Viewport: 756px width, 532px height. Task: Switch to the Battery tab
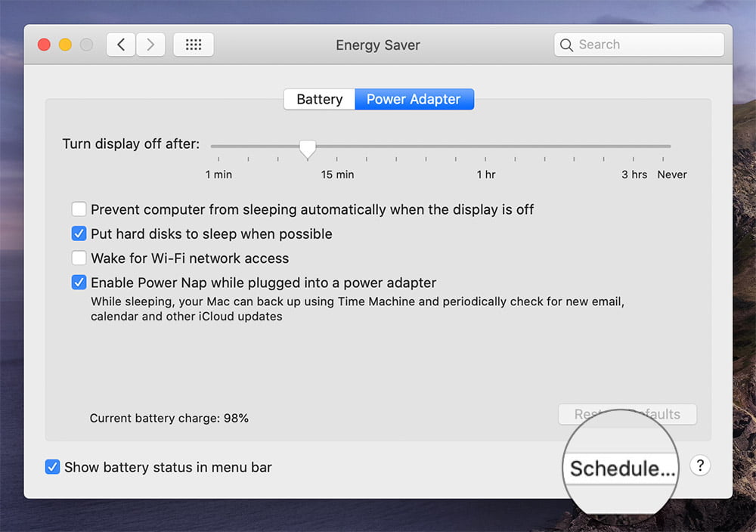tap(319, 99)
